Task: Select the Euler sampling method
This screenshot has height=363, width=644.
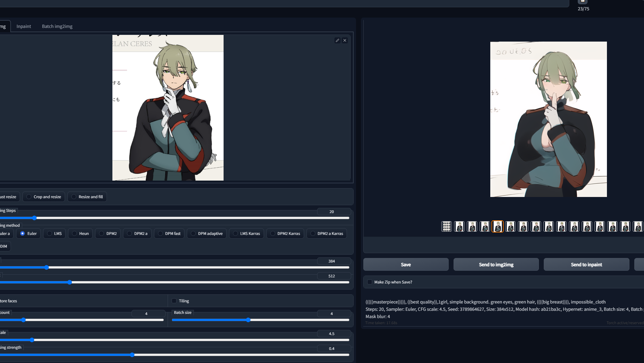Action: coord(22,233)
